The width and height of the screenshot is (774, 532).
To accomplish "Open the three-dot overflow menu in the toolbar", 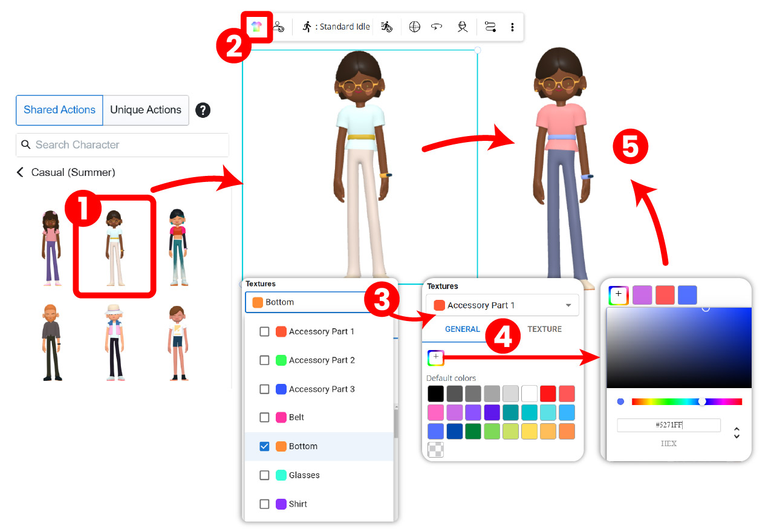I will click(x=512, y=27).
